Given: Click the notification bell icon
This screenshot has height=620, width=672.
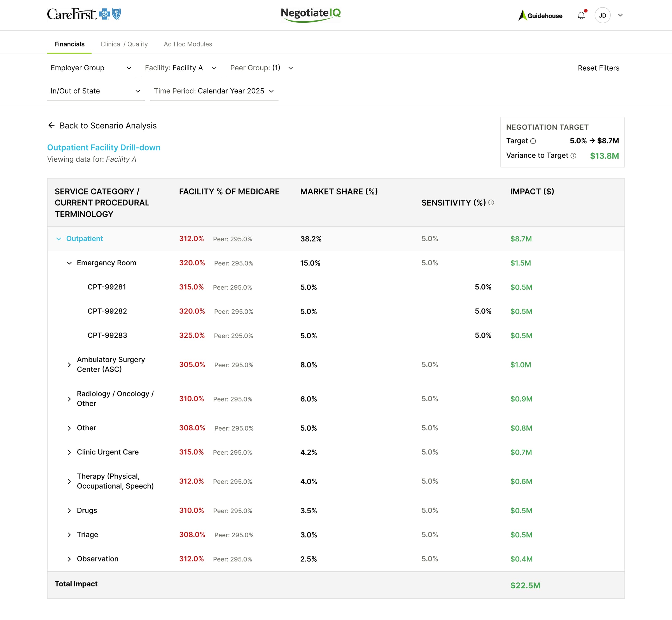Looking at the screenshot, I should pyautogui.click(x=581, y=15).
